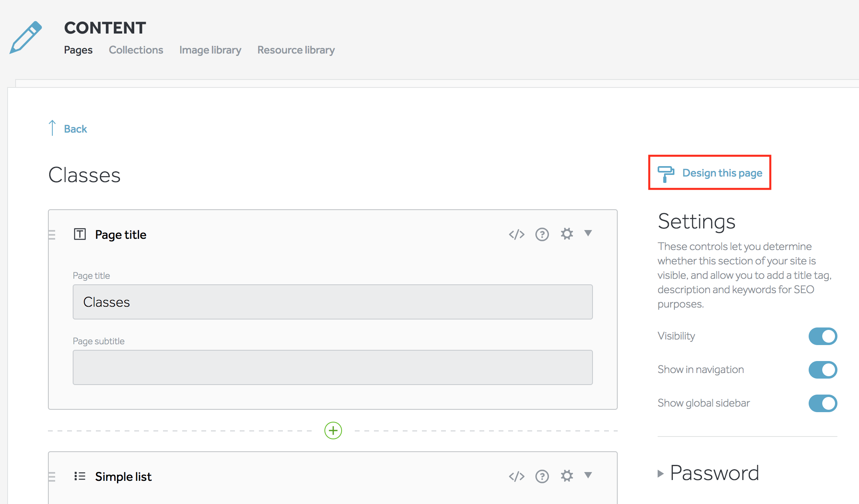Open help icon for Simple list block
The height and width of the screenshot is (504, 859).
click(542, 476)
